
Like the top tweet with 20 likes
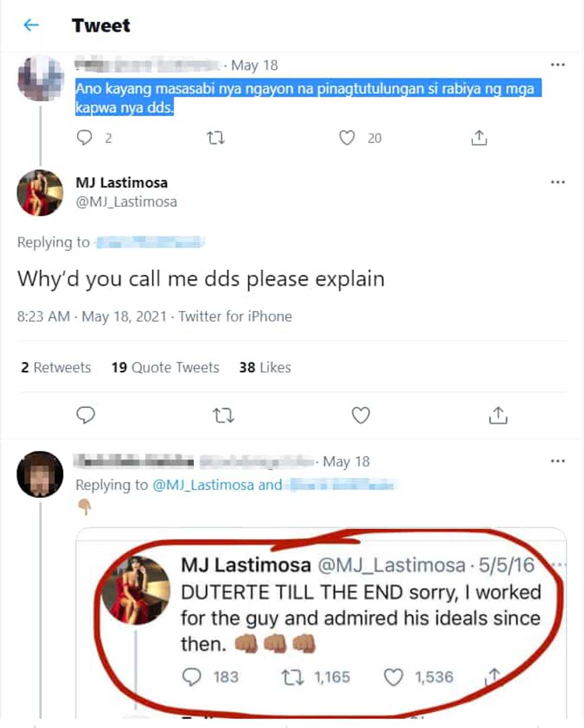(x=347, y=138)
